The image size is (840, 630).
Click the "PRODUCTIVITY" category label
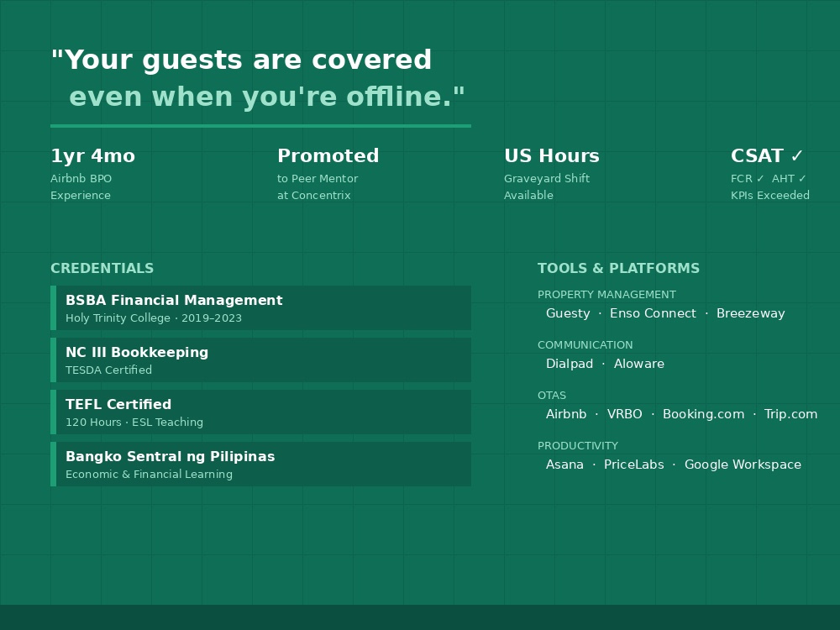(578, 446)
